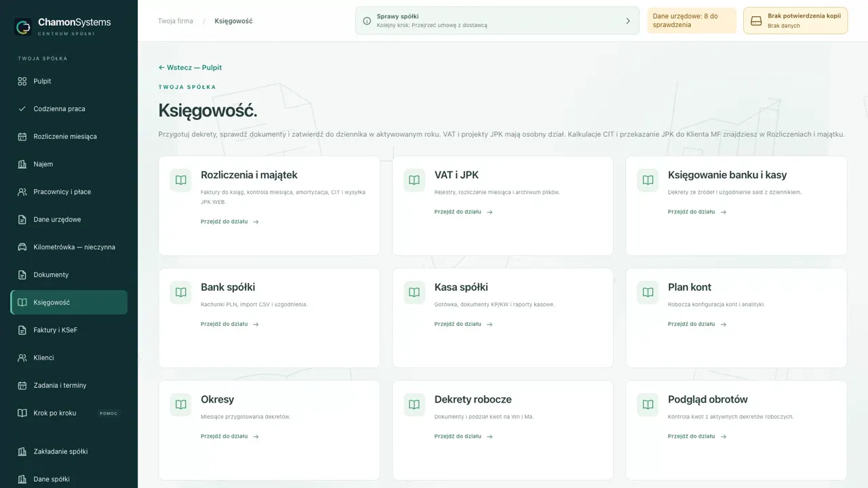Follow Przejdź do działu under Dekrety robocze
The image size is (868, 488).
click(x=464, y=436)
